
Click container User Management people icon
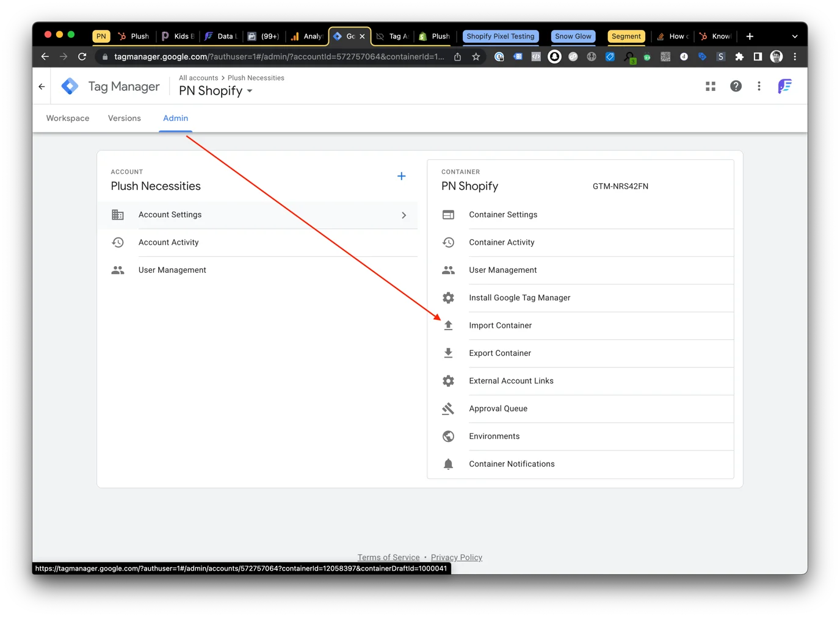click(448, 270)
